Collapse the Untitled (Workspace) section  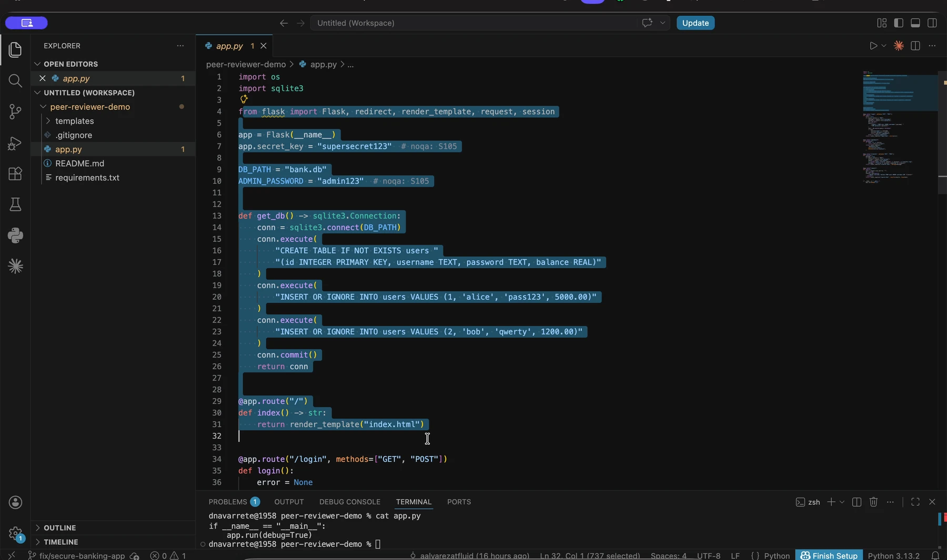[37, 93]
